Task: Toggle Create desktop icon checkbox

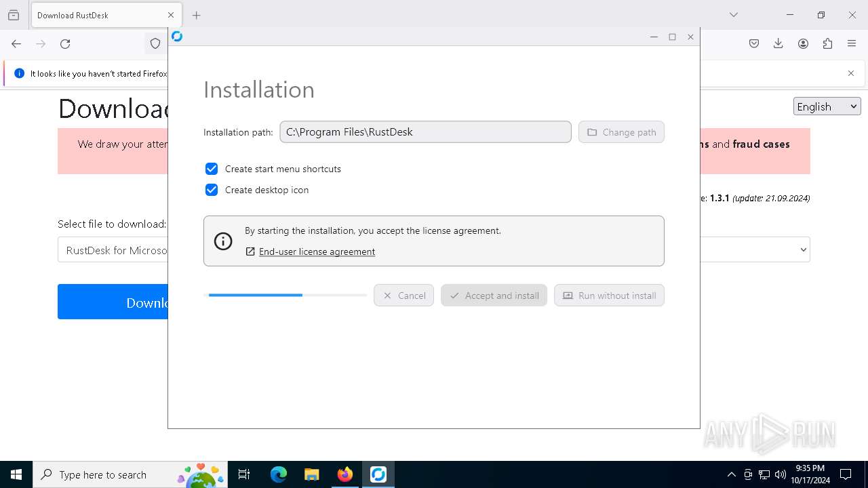Action: click(x=212, y=190)
